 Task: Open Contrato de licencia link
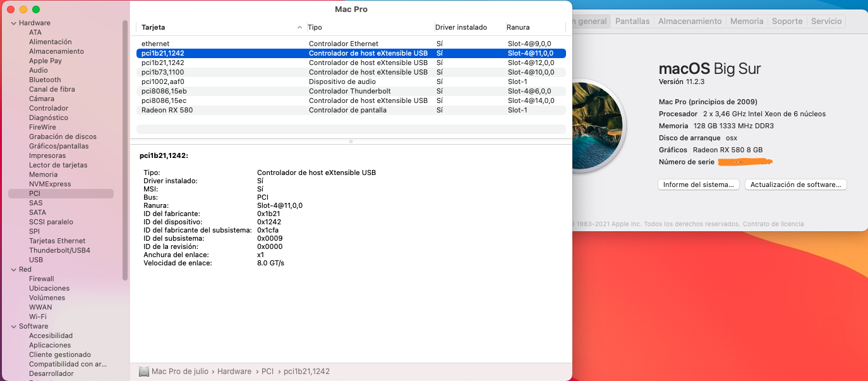pyautogui.click(x=773, y=224)
